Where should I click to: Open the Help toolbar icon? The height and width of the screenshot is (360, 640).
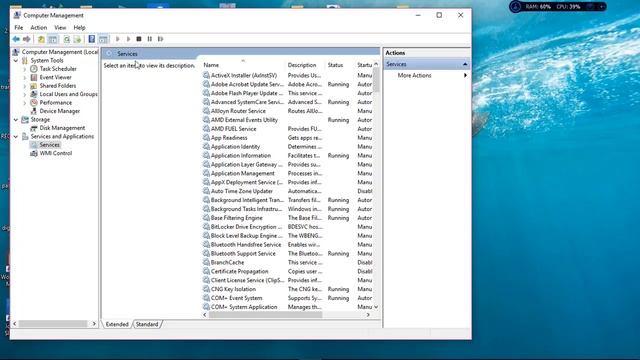pyautogui.click(x=91, y=39)
